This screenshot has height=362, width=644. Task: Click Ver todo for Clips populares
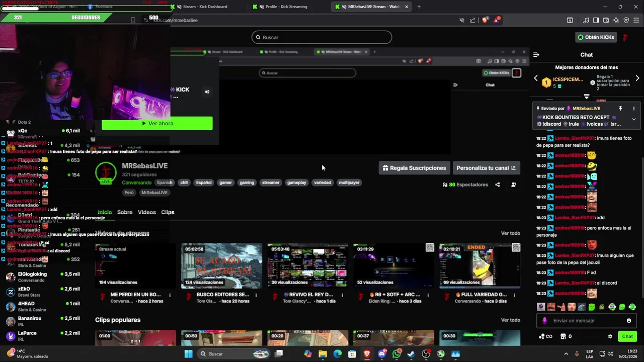pos(511,320)
